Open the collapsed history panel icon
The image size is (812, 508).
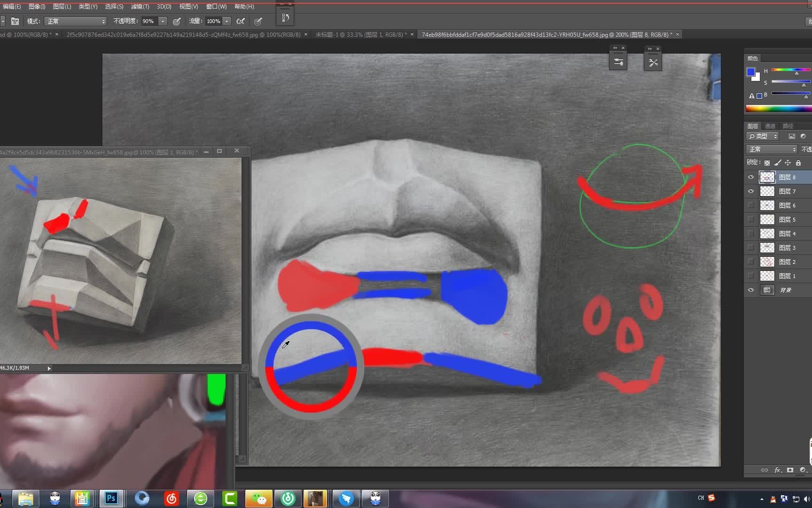(x=285, y=18)
